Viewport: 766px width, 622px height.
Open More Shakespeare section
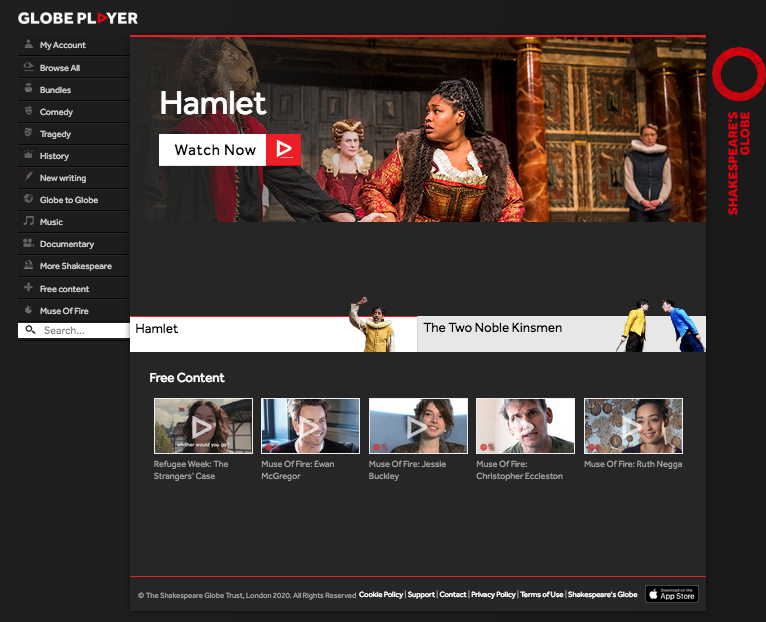[74, 266]
